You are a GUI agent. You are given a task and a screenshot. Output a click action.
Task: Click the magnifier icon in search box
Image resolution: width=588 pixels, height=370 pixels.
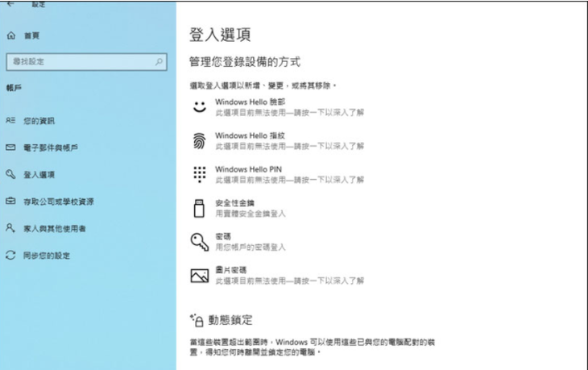click(159, 61)
